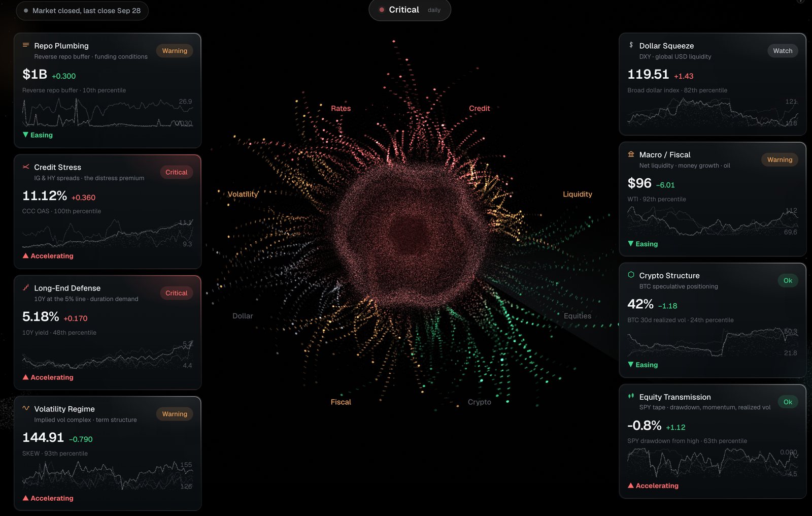Click Critical badge on Long-End Defense
The image size is (812, 516).
176,293
